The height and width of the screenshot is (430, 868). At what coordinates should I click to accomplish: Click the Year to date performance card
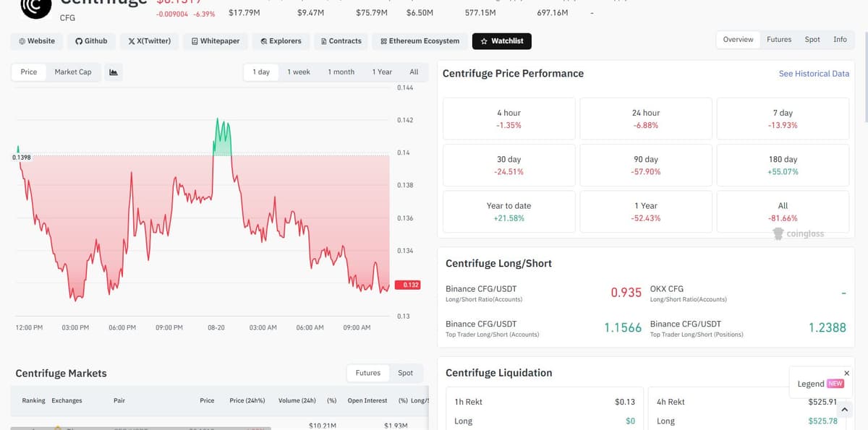509,211
